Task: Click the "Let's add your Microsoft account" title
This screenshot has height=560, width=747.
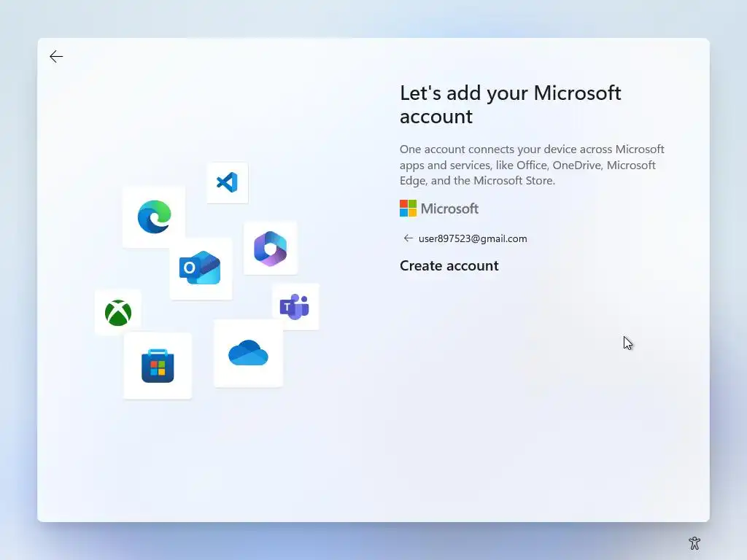Action: (510, 104)
